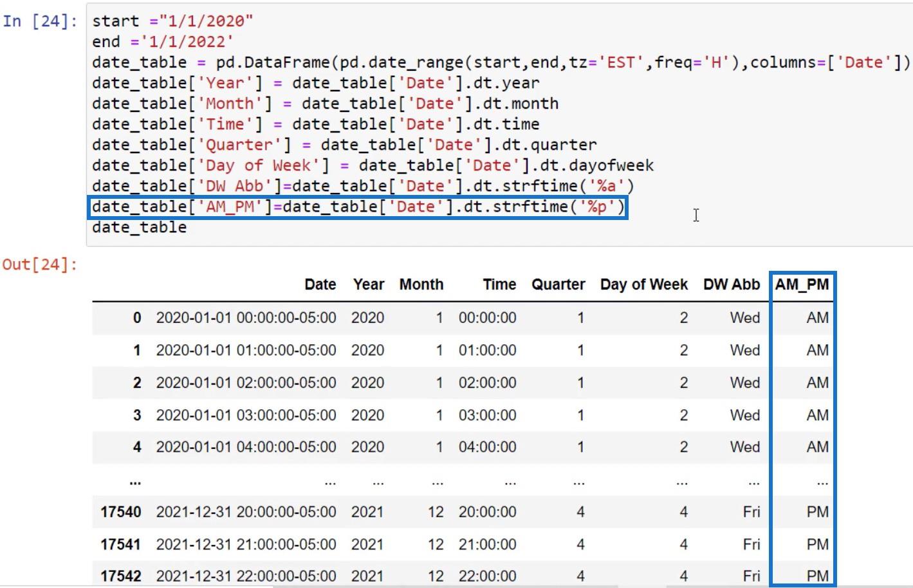
Task: Click the Date column header
Action: pyautogui.click(x=320, y=284)
